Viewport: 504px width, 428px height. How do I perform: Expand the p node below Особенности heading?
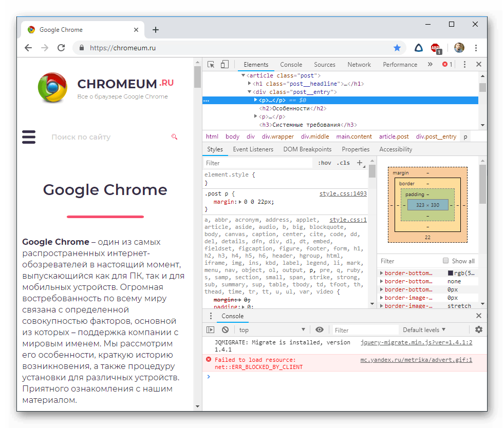pos(255,116)
